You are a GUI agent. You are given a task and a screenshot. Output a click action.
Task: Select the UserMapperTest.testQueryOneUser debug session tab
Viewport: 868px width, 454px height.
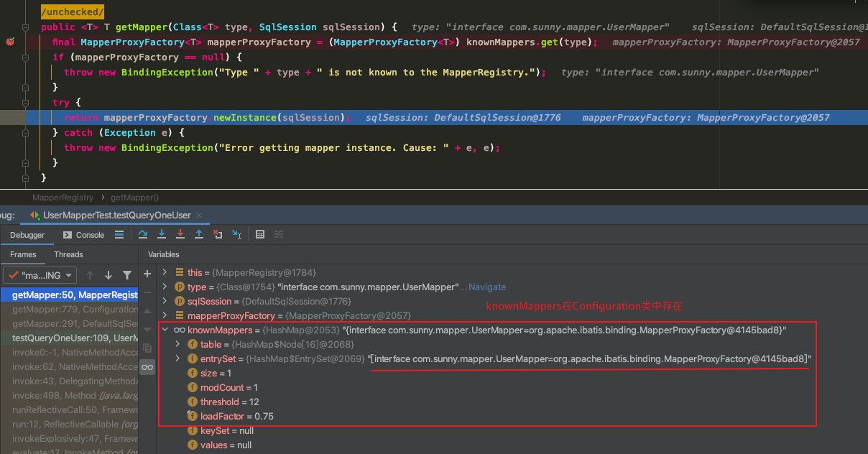115,216
